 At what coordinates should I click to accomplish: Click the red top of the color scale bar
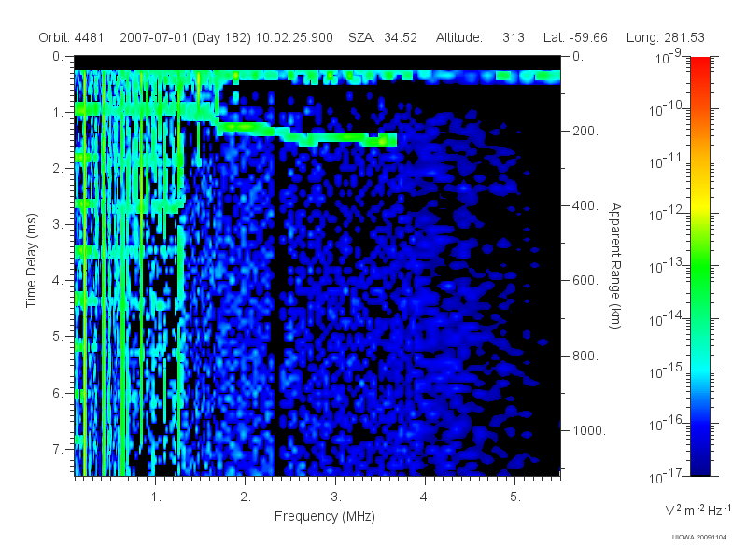click(700, 64)
